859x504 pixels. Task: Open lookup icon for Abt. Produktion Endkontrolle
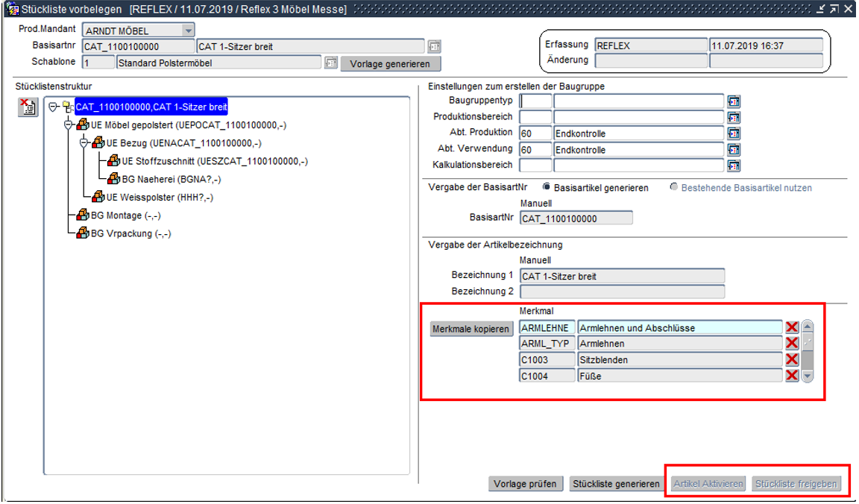coord(734,134)
